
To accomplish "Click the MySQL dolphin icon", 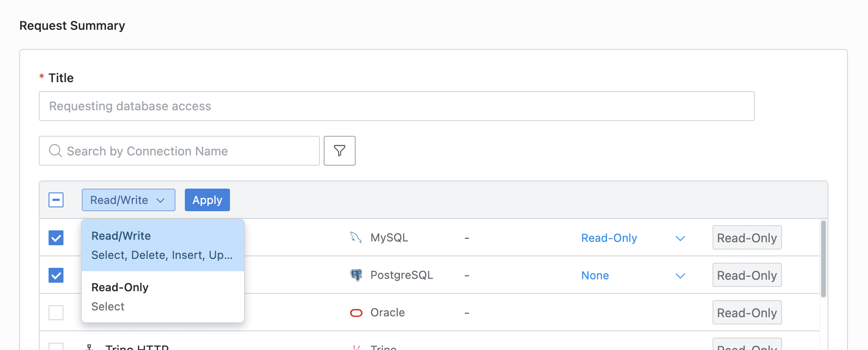I will [x=356, y=238].
